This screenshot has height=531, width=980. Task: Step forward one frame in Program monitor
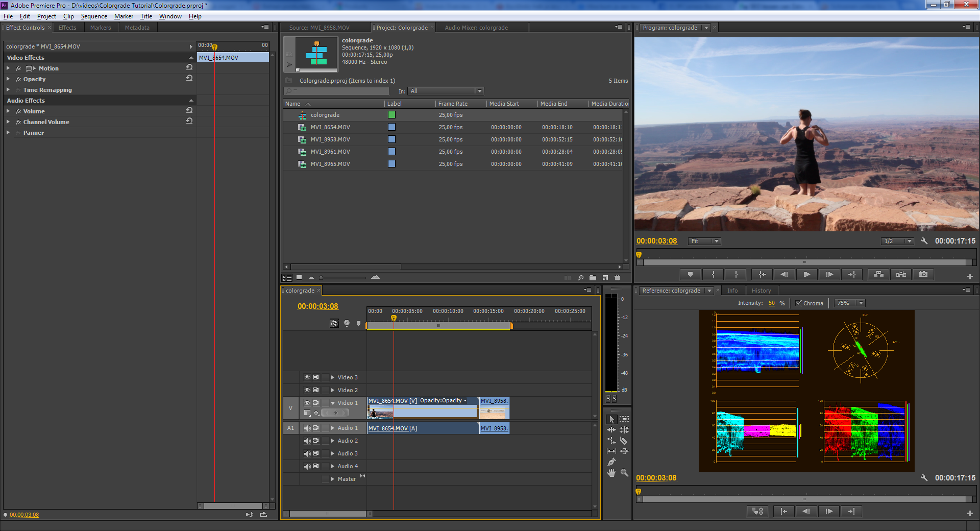coord(829,274)
